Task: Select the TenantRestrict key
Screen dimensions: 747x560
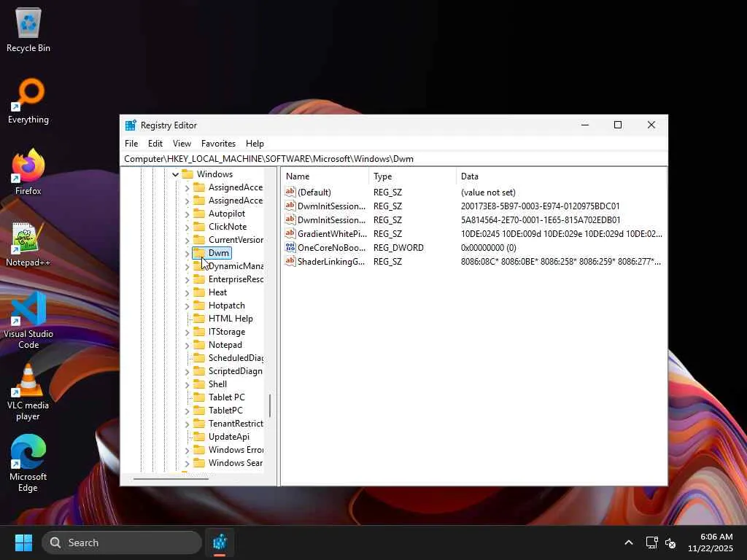Action: tap(236, 424)
